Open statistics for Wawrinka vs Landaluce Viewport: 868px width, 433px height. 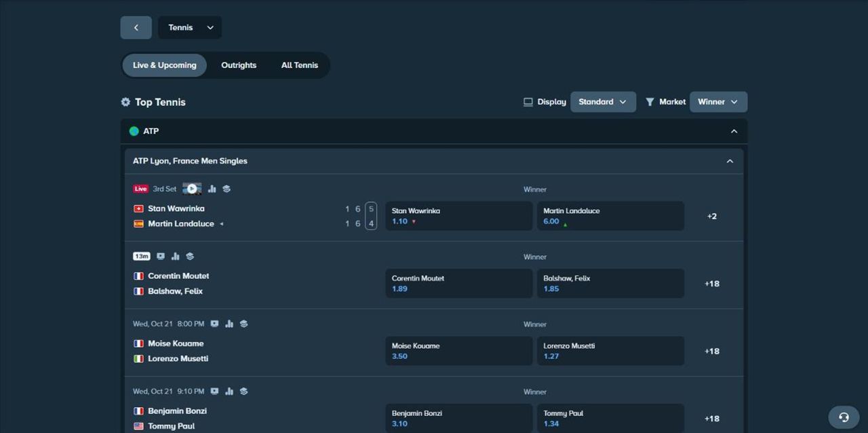coord(212,189)
